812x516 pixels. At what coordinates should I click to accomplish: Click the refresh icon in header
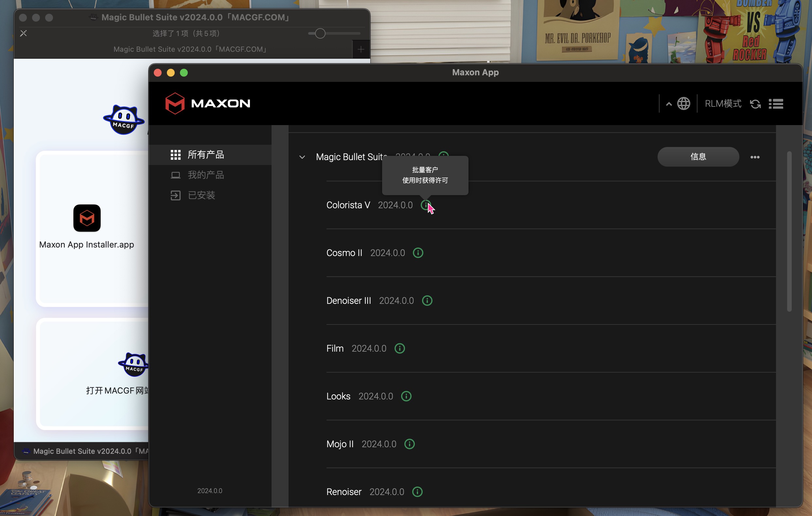755,103
